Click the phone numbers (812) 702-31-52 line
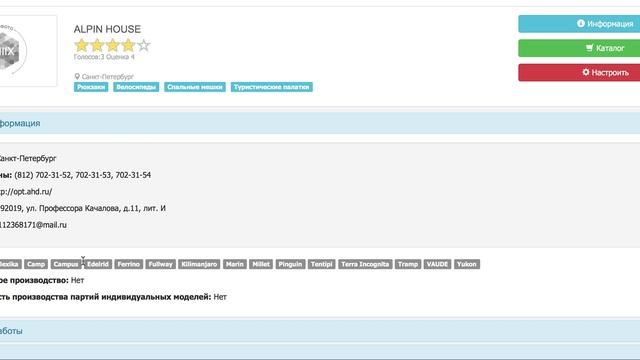This screenshot has width=640, height=360. (x=82, y=175)
